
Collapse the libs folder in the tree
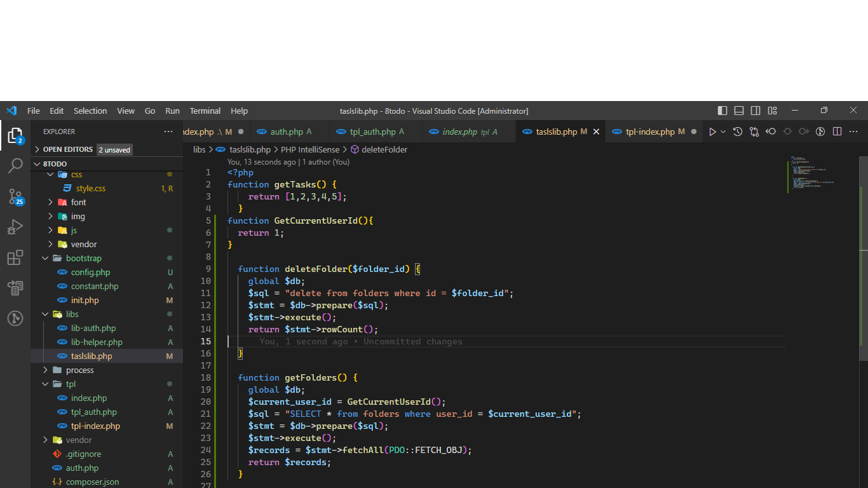coord(45,314)
